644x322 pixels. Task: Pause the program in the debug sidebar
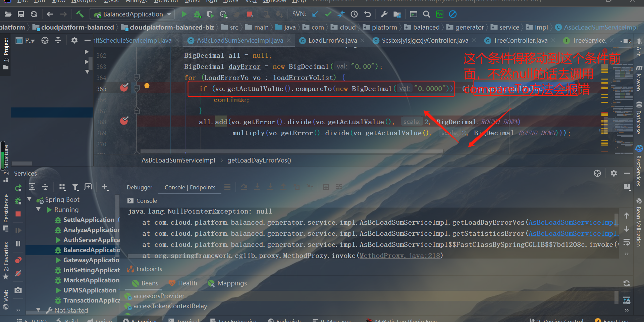point(18,243)
